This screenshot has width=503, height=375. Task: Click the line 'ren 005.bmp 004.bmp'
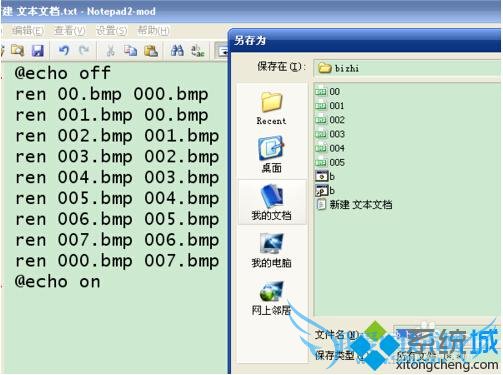(117, 199)
